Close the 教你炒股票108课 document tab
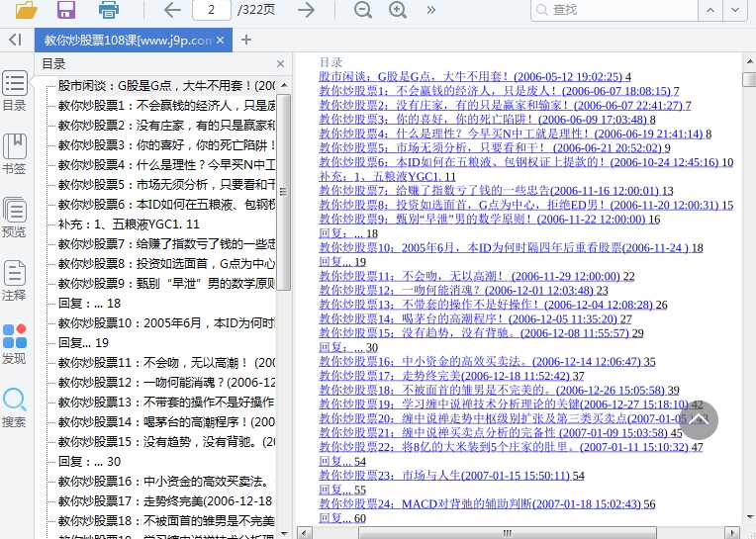The image size is (756, 539). (223, 41)
